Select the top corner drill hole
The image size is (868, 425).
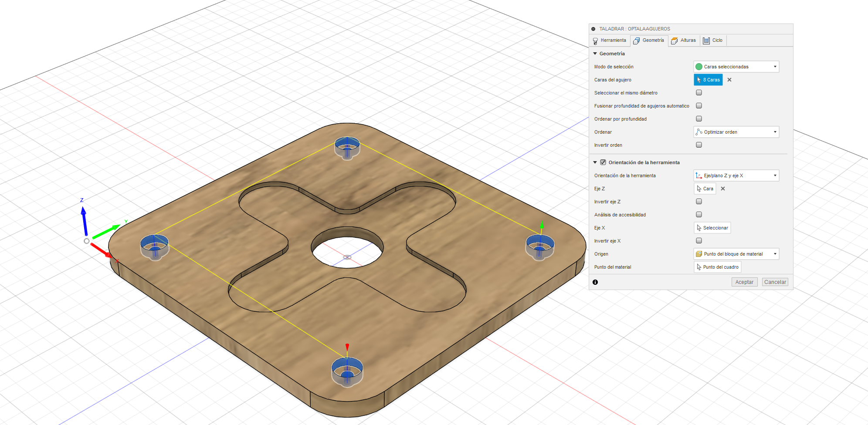point(347,148)
